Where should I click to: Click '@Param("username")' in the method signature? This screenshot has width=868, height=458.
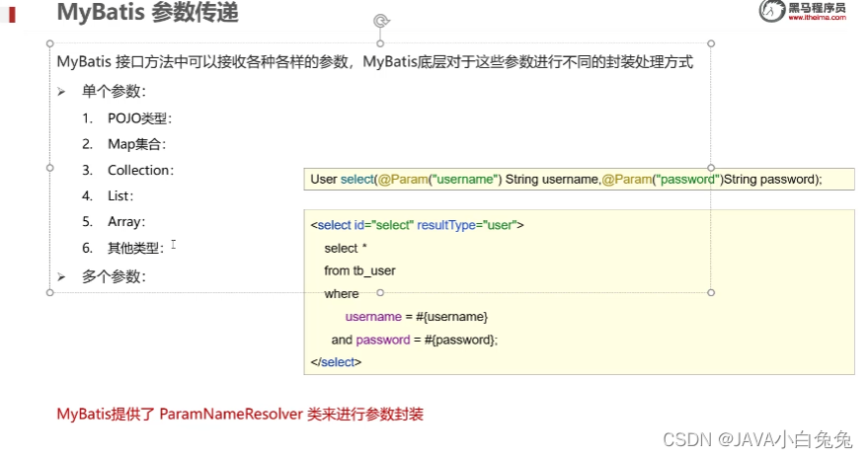click(x=439, y=180)
